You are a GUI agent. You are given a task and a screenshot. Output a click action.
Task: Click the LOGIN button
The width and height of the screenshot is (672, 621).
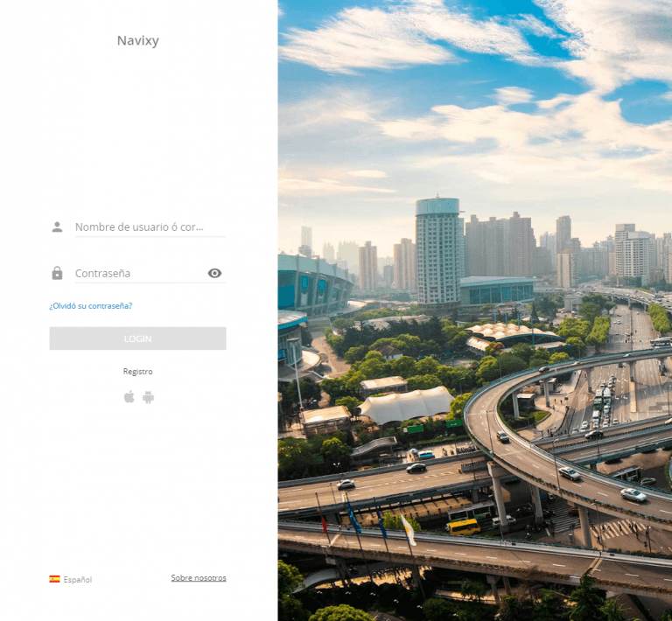tap(137, 338)
